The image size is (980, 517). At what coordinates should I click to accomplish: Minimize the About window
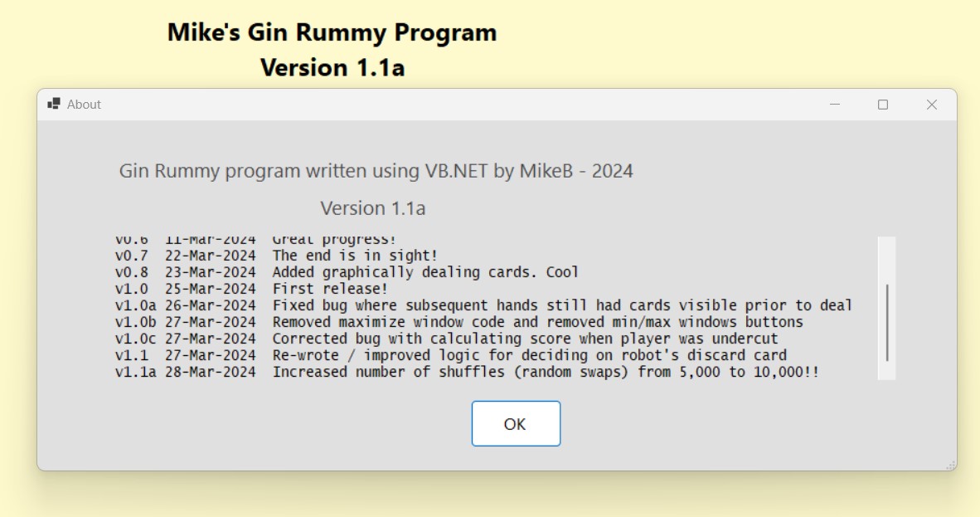(835, 105)
